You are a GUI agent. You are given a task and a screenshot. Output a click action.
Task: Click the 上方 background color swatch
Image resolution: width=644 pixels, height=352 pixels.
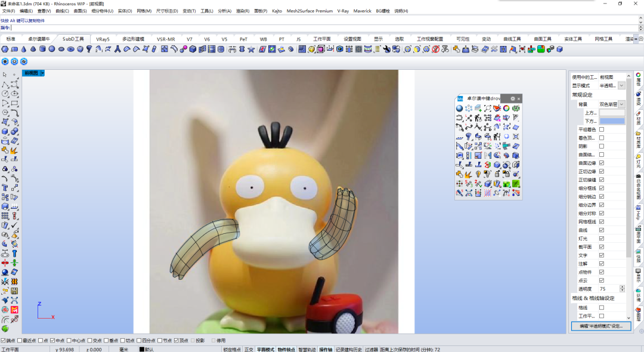pyautogui.click(x=612, y=113)
